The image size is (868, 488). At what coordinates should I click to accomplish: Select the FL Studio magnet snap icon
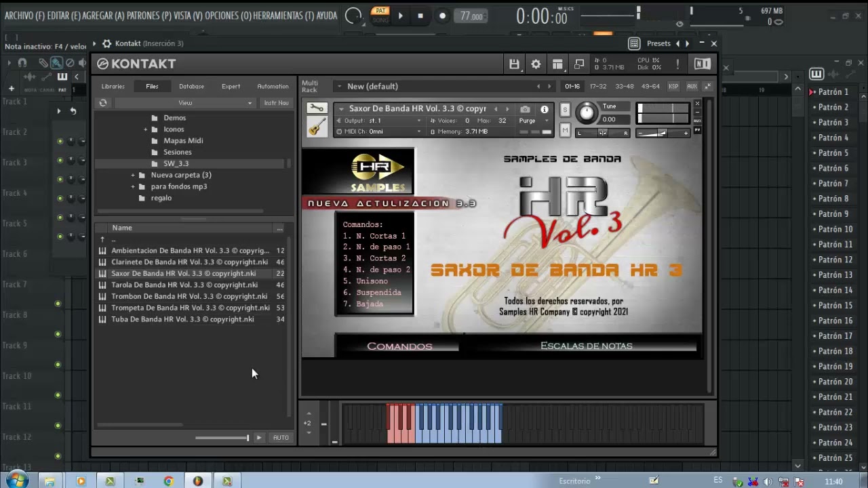point(22,63)
